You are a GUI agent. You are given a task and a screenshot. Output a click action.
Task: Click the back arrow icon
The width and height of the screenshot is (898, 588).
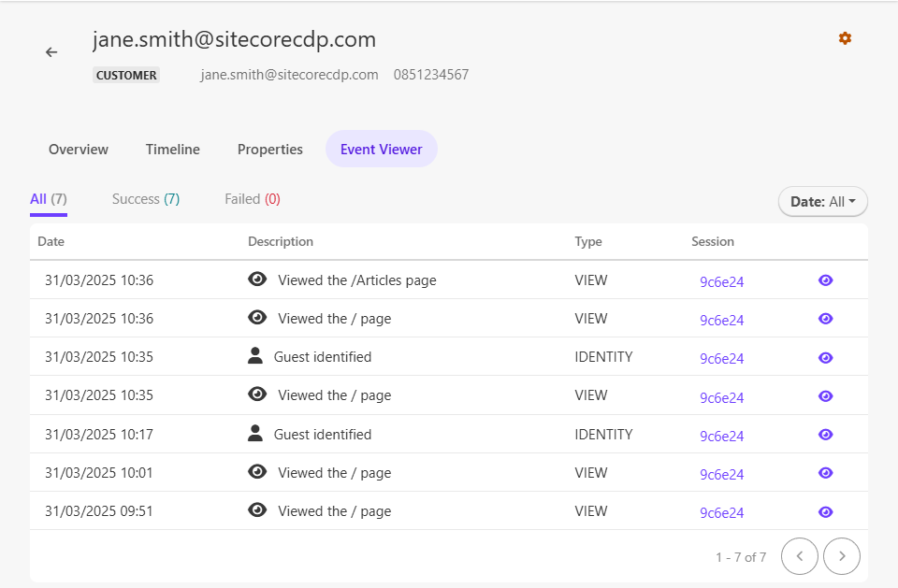pos(51,52)
